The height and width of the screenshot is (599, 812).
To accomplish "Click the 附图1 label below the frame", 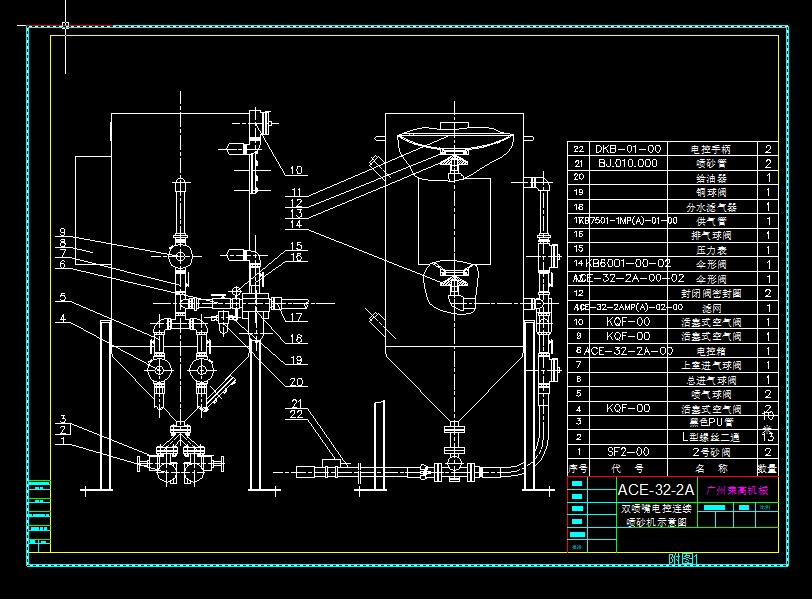I will 684,559.
